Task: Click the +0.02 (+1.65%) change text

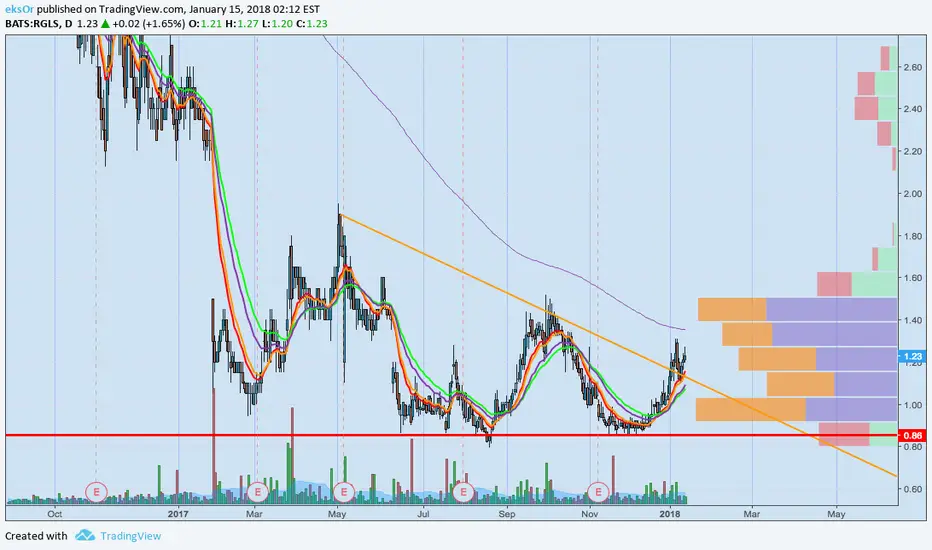Action: pyautogui.click(x=148, y=24)
